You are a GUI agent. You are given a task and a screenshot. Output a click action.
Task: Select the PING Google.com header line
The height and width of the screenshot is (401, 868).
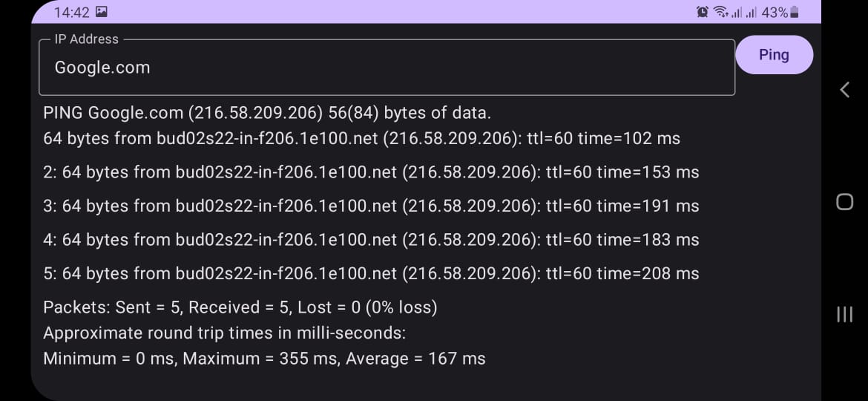coord(267,114)
